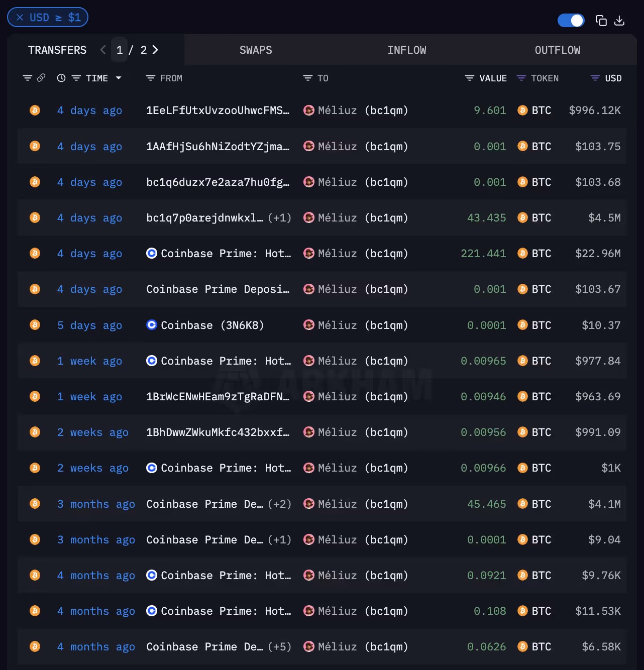Remove the USD ≥ $1 filter with its X
The width and height of the screenshot is (644, 670).
point(20,17)
